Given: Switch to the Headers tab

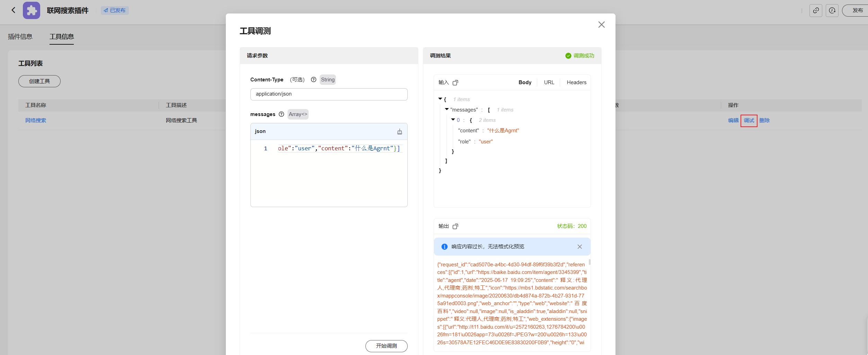Looking at the screenshot, I should click(576, 82).
